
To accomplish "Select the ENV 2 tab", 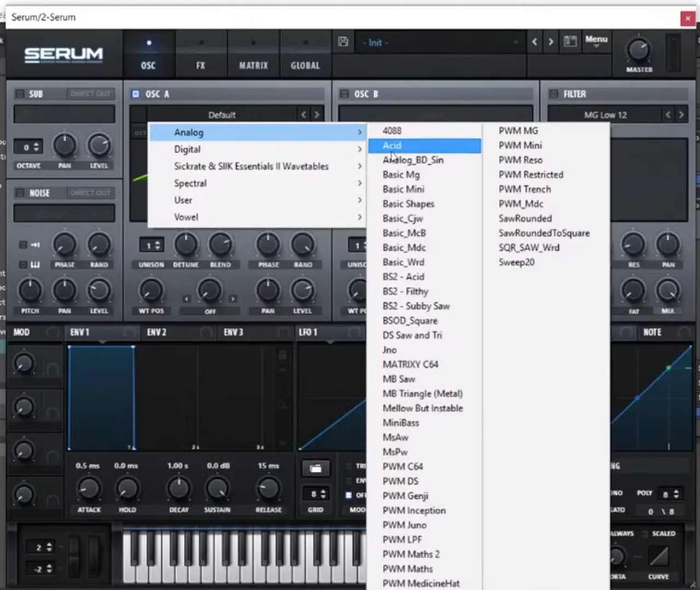I will pos(156,332).
